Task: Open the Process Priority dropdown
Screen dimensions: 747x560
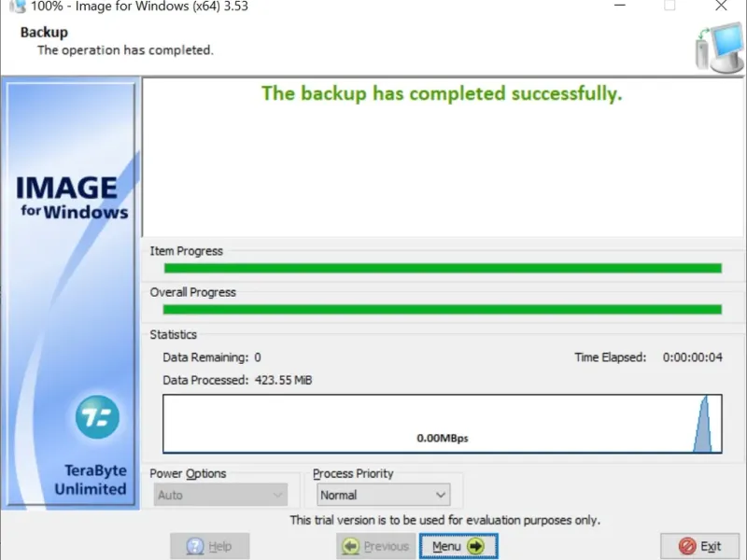Action: point(383,495)
